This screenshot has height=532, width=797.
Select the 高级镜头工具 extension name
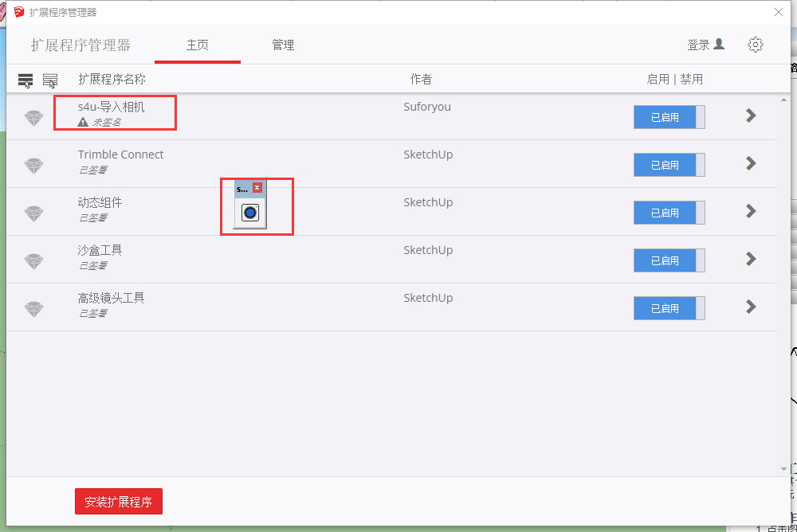111,298
